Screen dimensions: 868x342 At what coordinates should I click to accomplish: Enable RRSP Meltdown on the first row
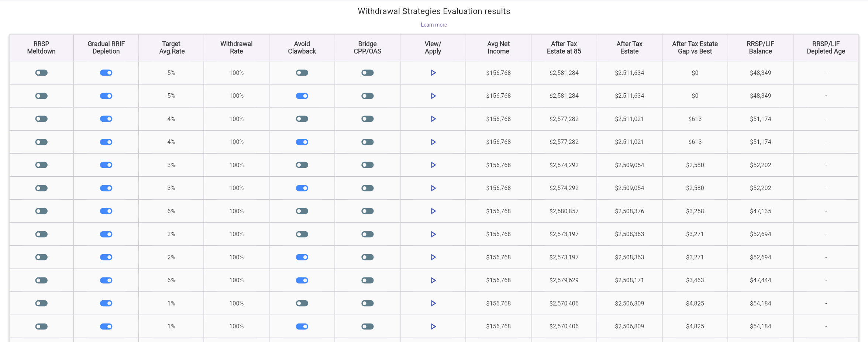pyautogui.click(x=41, y=73)
